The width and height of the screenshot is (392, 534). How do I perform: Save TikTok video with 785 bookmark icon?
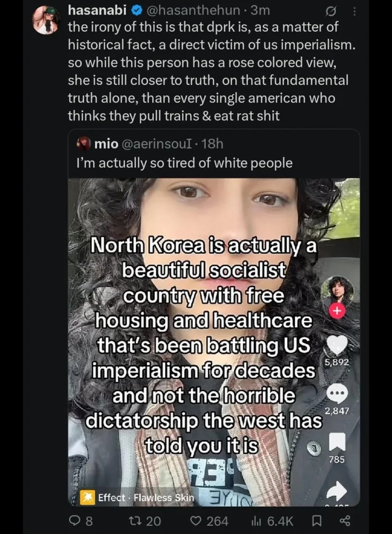pyautogui.click(x=337, y=442)
